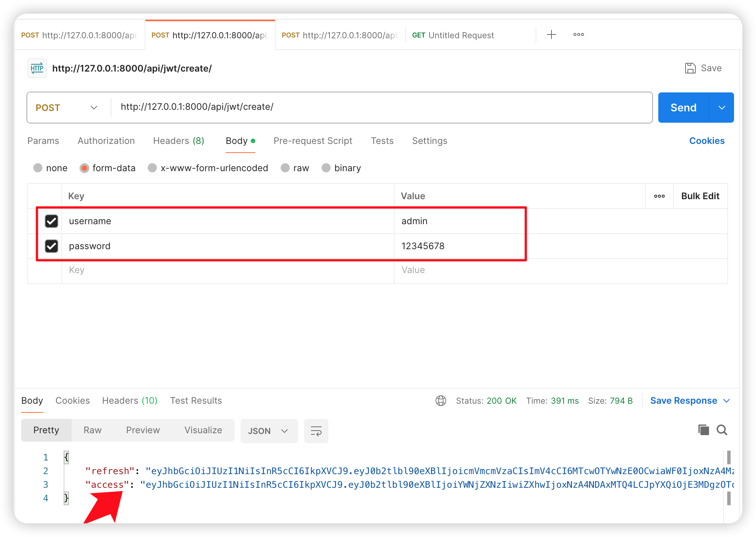Open the Params tab
Image resolution: width=756 pixels, height=537 pixels.
point(43,141)
